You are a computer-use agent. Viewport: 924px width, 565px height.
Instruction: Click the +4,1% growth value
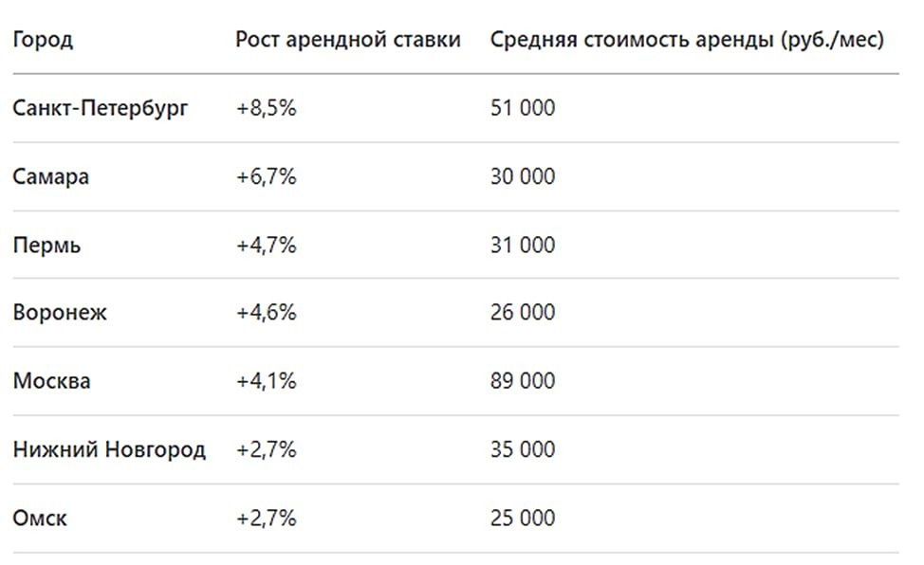pos(267,381)
